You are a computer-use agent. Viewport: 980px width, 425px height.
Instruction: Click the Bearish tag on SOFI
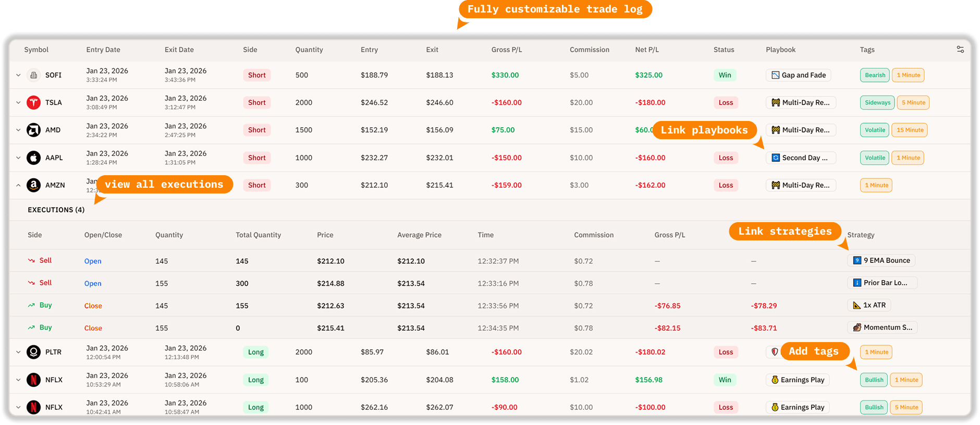coord(875,75)
